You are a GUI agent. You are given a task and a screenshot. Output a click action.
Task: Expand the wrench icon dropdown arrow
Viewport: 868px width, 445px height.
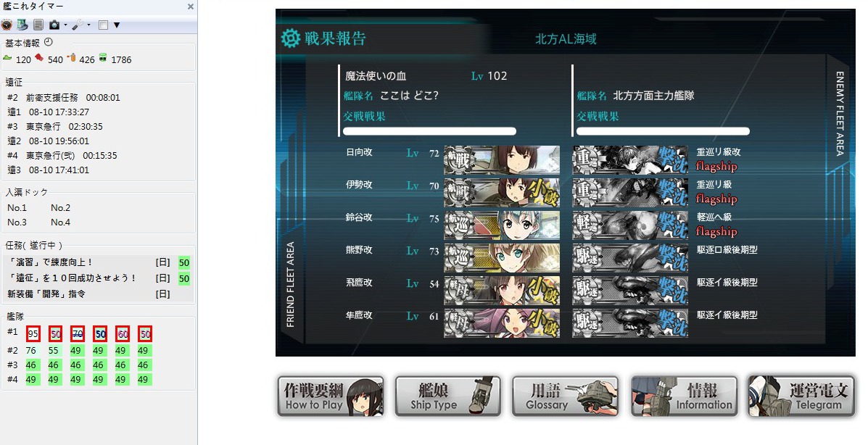(x=88, y=25)
